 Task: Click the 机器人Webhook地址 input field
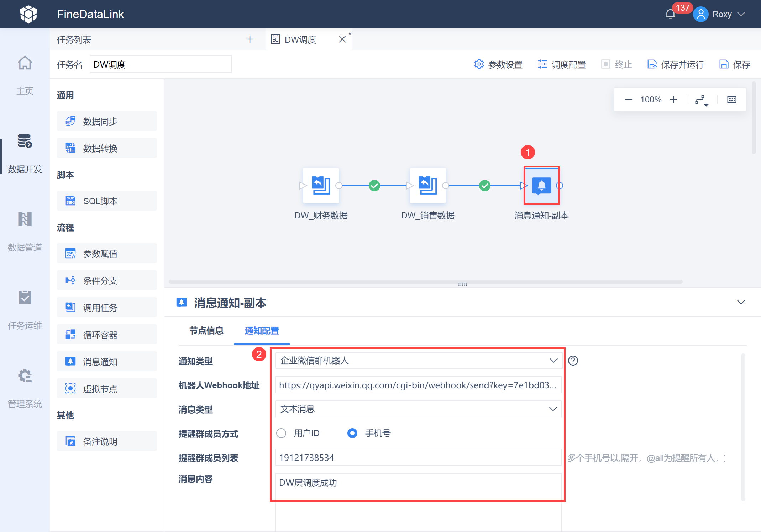(x=418, y=385)
